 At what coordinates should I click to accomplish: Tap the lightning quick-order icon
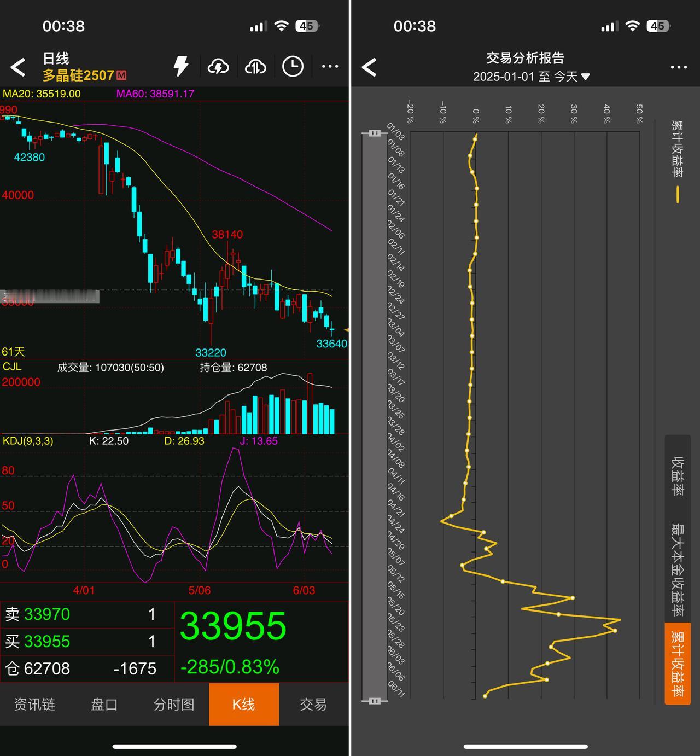tap(181, 66)
